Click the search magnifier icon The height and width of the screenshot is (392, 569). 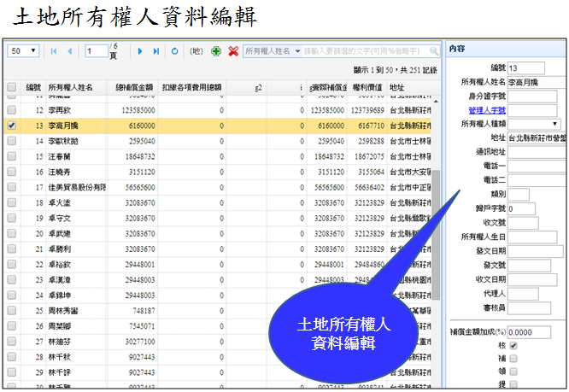point(434,51)
